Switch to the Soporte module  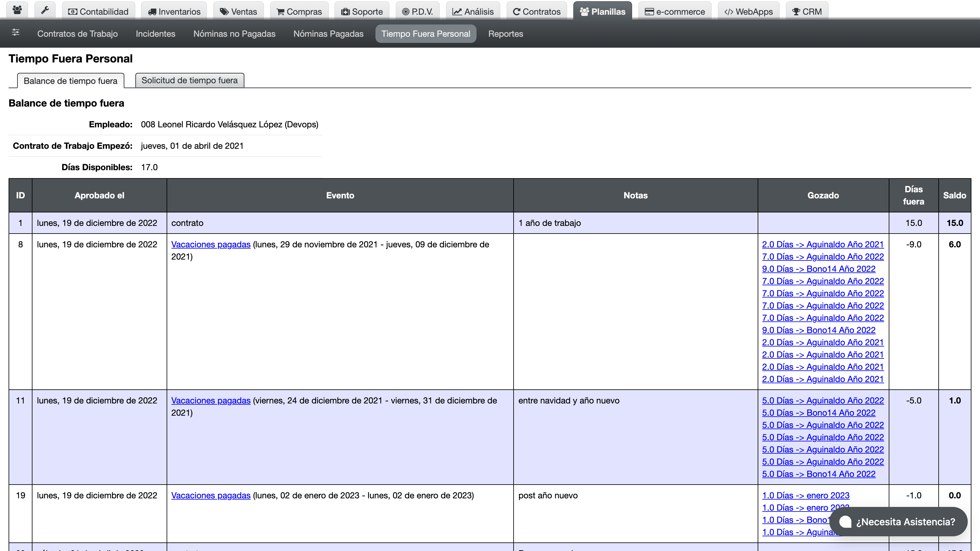(x=362, y=11)
